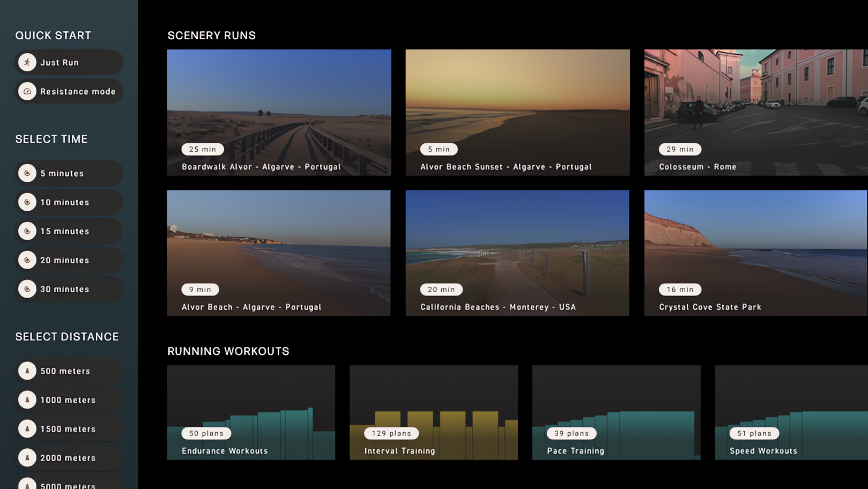Select the 10 minutes time option
Image resolution: width=868 pixels, height=489 pixels.
(x=69, y=202)
